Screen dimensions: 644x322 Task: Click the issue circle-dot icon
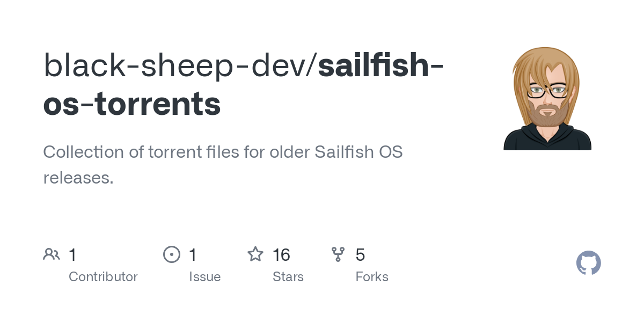click(172, 254)
